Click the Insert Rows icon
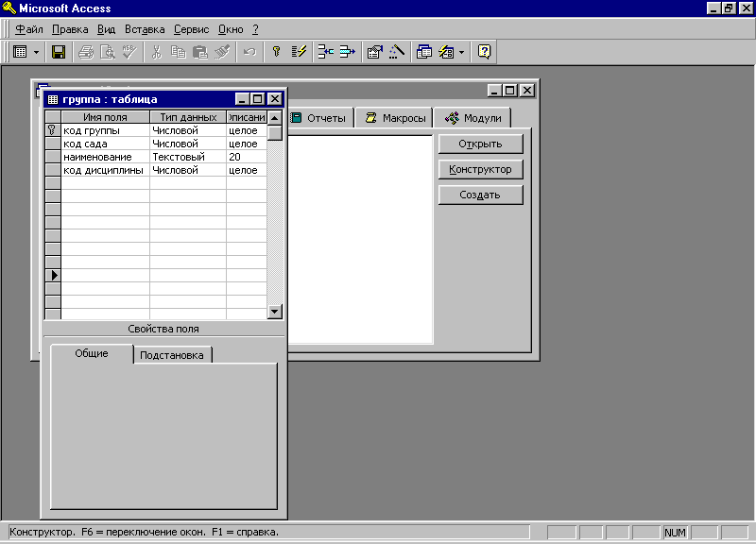756x544 pixels. [325, 52]
